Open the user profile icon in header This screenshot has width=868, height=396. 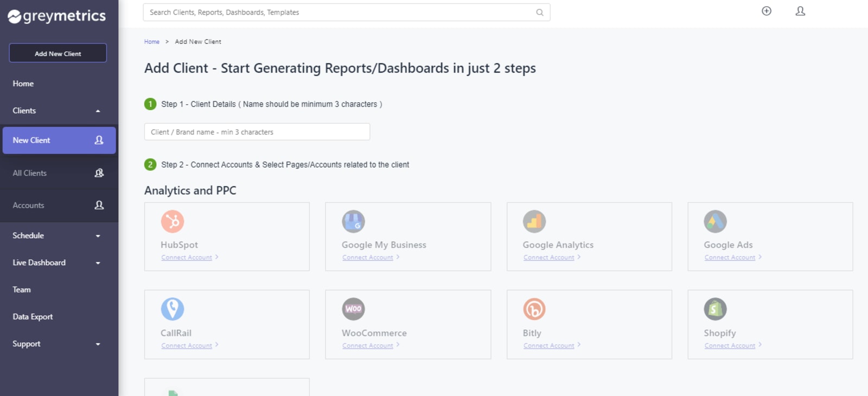tap(800, 11)
